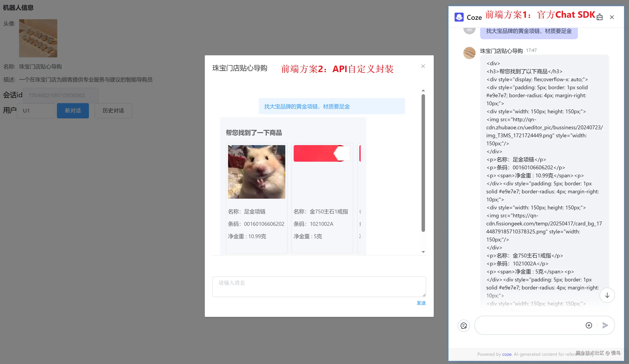Click the 新对话 button

pos(73,110)
